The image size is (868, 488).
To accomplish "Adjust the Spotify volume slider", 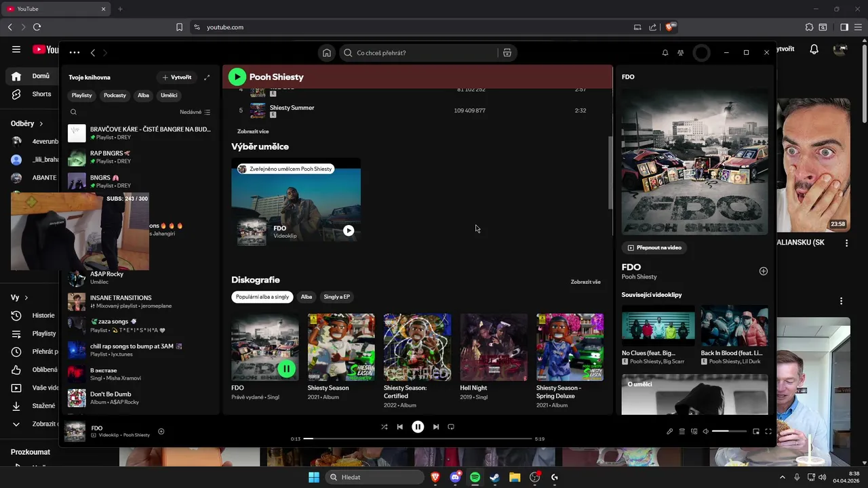I will click(729, 431).
